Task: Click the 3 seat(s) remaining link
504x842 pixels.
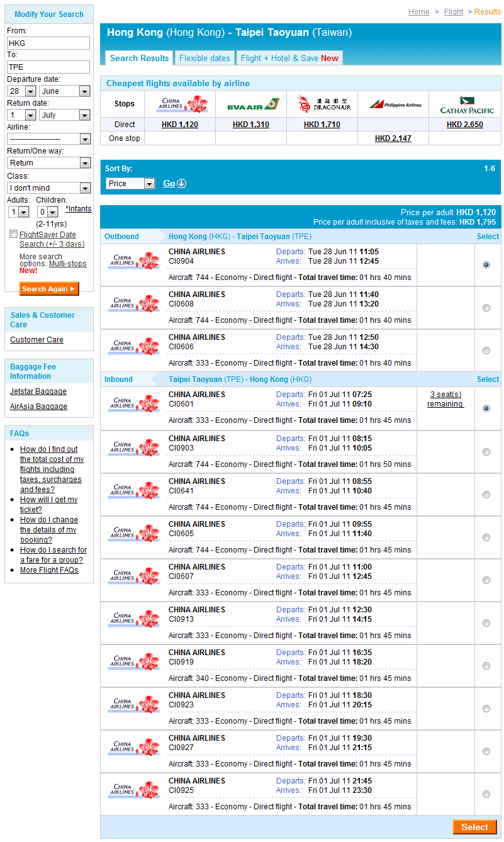Action: click(445, 399)
